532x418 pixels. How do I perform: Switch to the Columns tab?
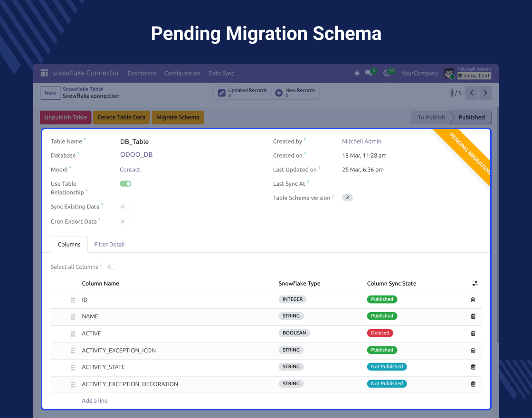(x=69, y=244)
